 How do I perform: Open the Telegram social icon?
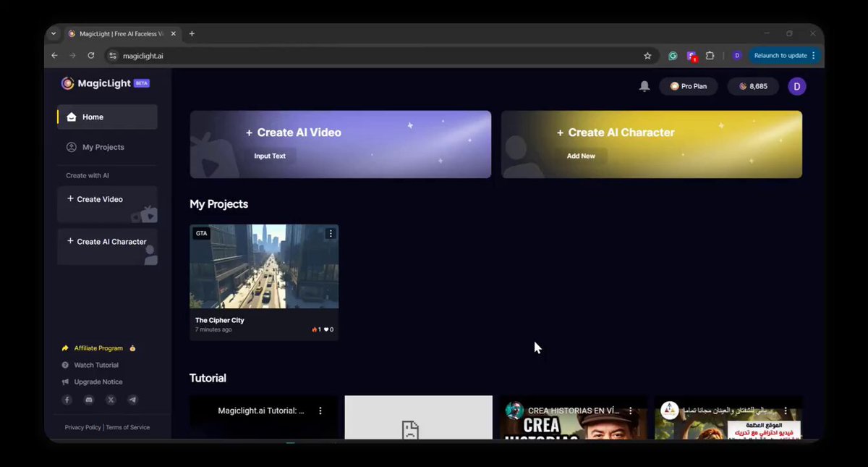[x=132, y=400]
